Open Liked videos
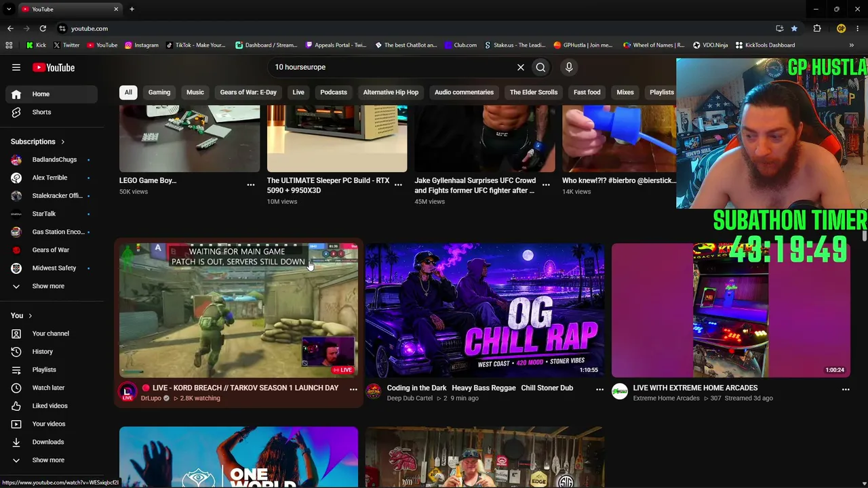868x488 pixels. 52,406
